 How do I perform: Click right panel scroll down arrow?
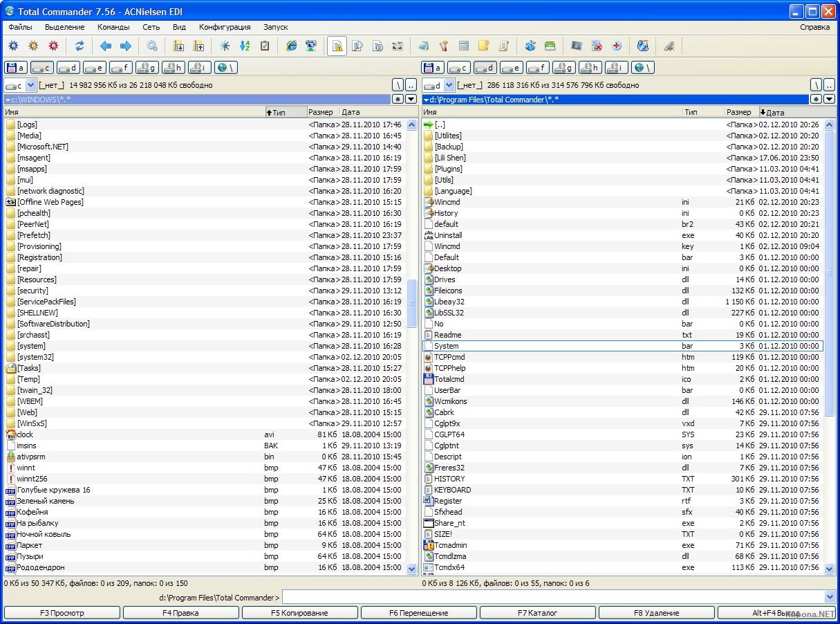pyautogui.click(x=830, y=568)
